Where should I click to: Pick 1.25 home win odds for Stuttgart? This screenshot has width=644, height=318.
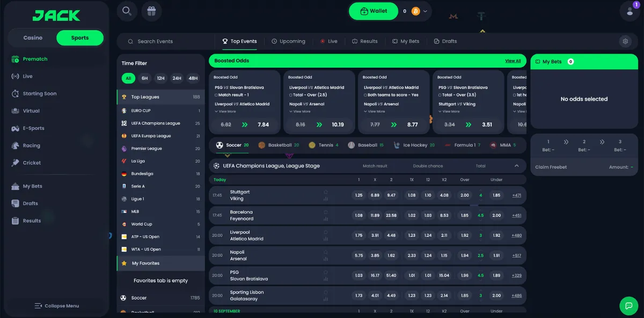359,195
